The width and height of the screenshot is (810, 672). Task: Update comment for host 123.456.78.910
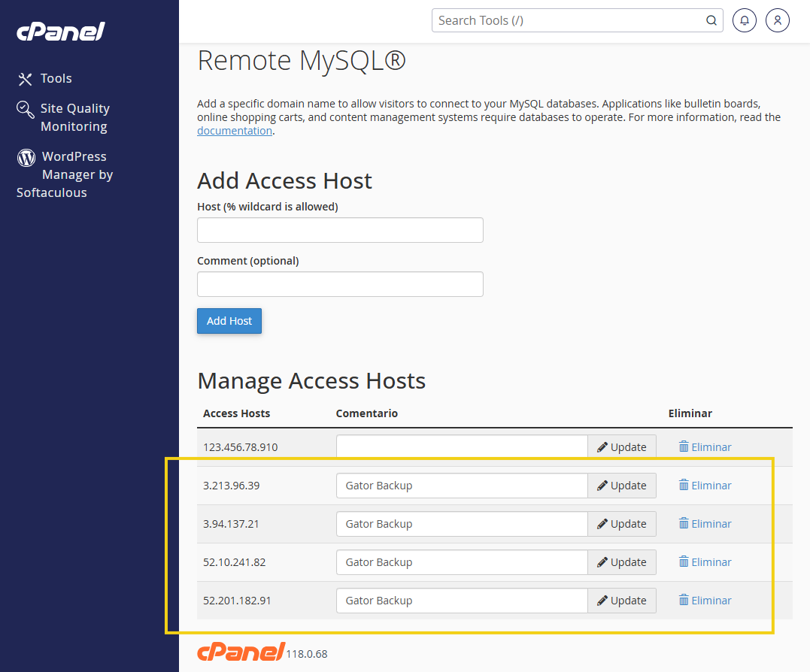coord(622,447)
